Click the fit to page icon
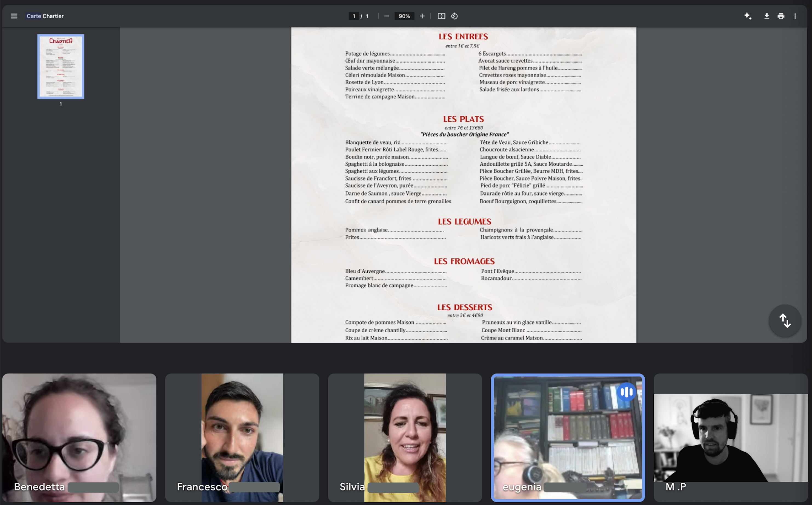This screenshot has height=505, width=812. click(441, 16)
